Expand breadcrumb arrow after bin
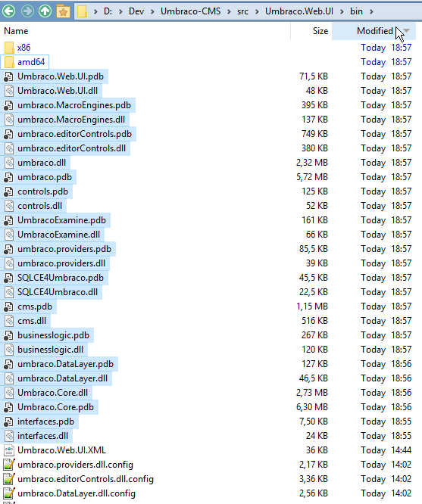Viewport: 422px width, 504px height. coord(371,11)
